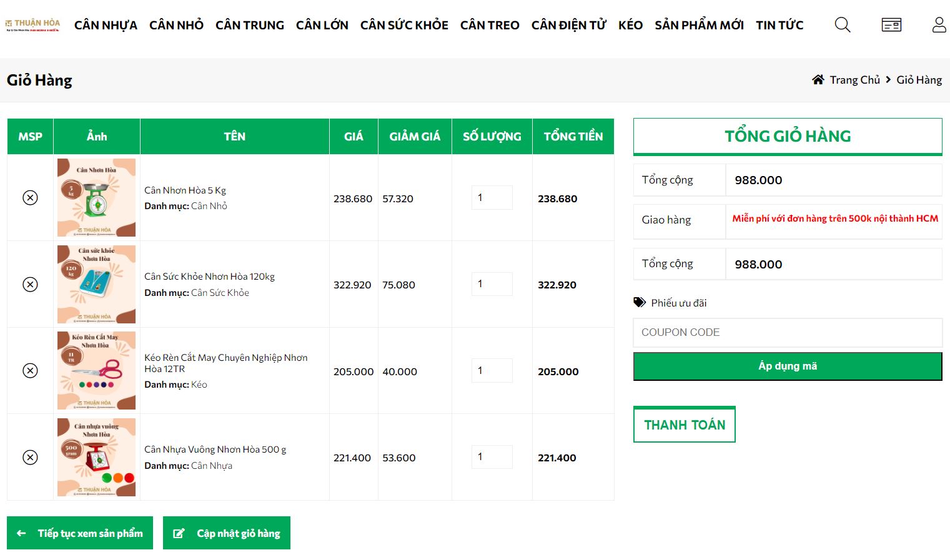Click the Áp dụng mã button
This screenshot has width=950, height=560.
(x=788, y=366)
